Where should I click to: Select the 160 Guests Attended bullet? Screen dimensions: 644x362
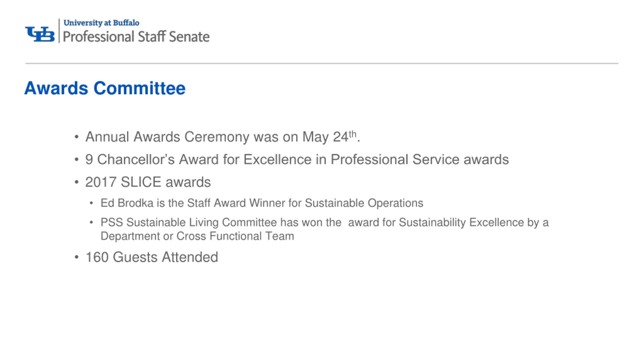pyautogui.click(x=152, y=257)
